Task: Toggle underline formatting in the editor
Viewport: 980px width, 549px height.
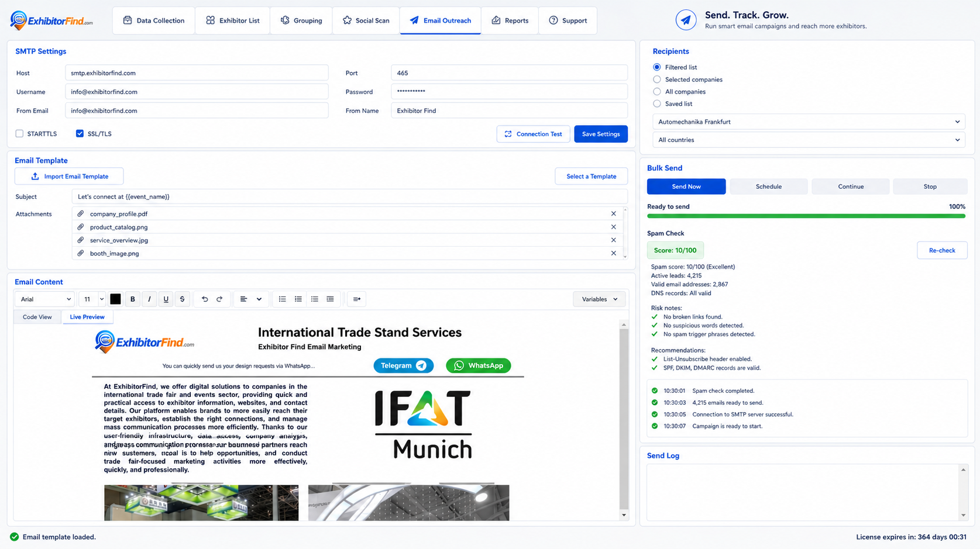Action: click(166, 299)
